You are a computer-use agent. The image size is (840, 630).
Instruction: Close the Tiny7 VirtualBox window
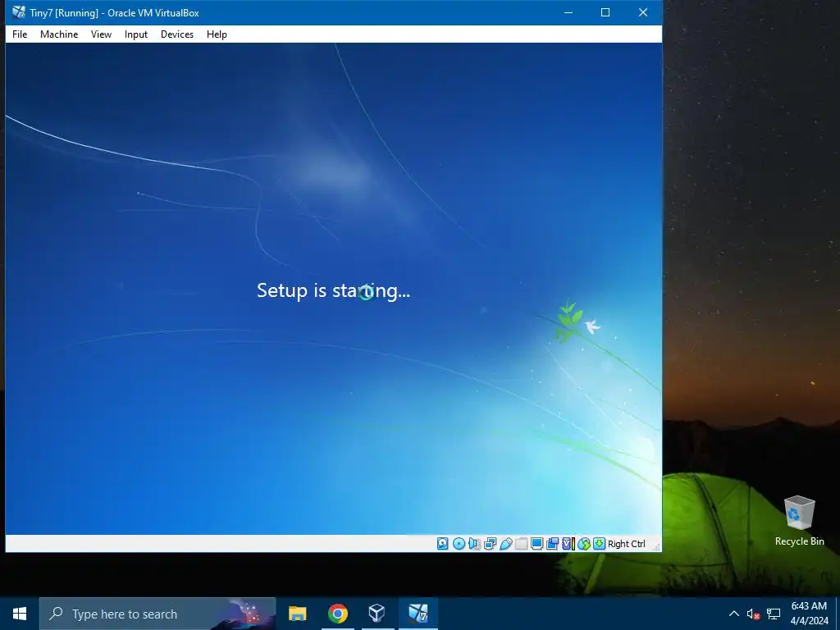tap(643, 12)
